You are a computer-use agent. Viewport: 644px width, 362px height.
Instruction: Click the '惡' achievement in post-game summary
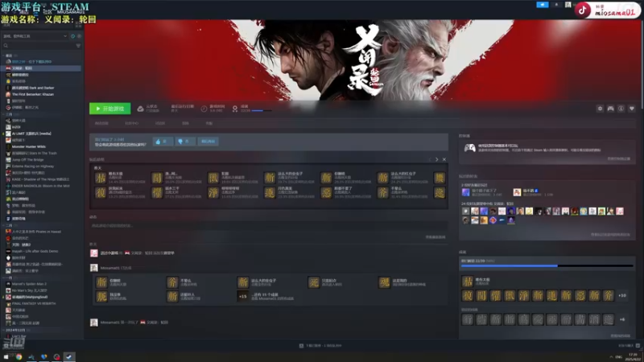[326, 192]
